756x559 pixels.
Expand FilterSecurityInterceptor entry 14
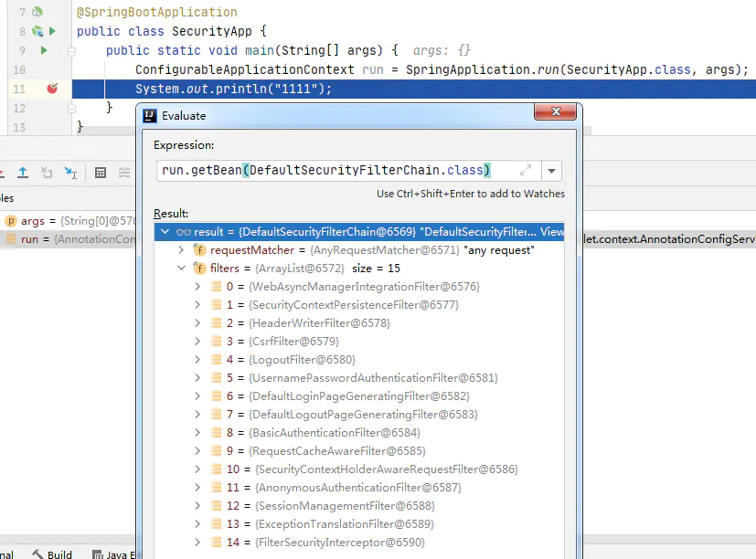197,543
